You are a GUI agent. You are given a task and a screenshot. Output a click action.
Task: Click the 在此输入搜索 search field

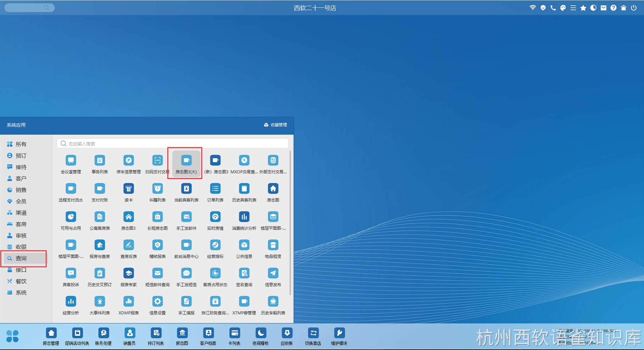173,144
